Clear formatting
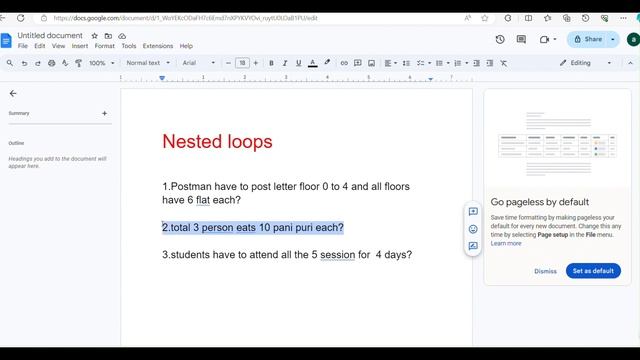This screenshot has width=640, height=360. pyautogui.click(x=504, y=63)
